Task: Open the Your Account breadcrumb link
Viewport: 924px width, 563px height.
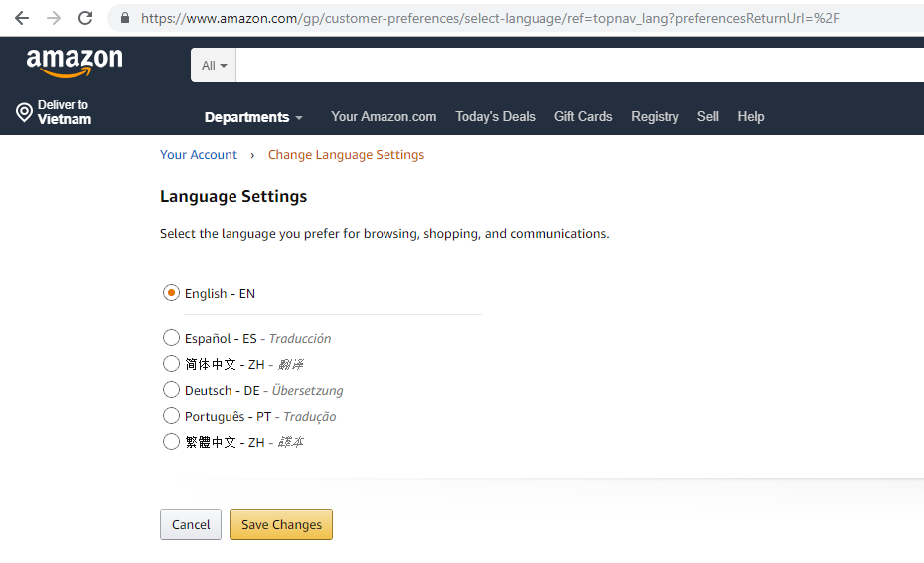Action: pos(199,154)
